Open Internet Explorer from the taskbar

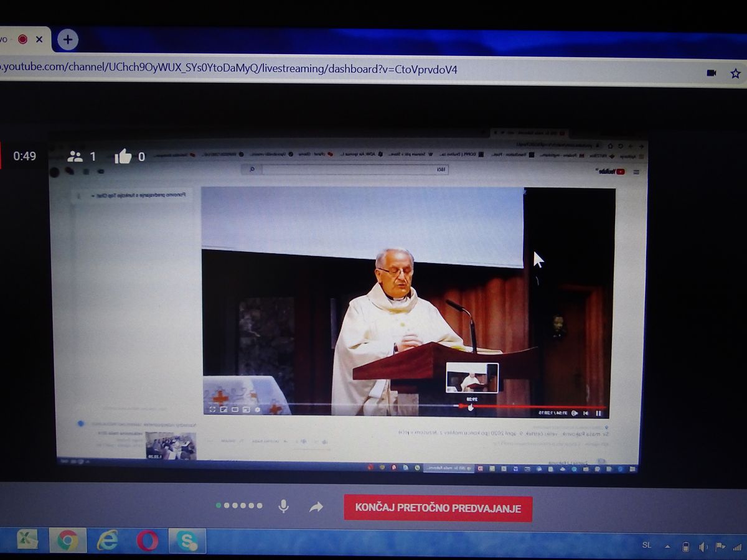[x=108, y=540]
